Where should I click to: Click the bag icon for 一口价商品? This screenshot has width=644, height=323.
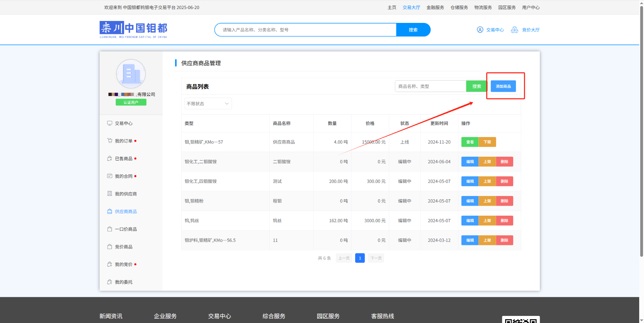pos(109,229)
